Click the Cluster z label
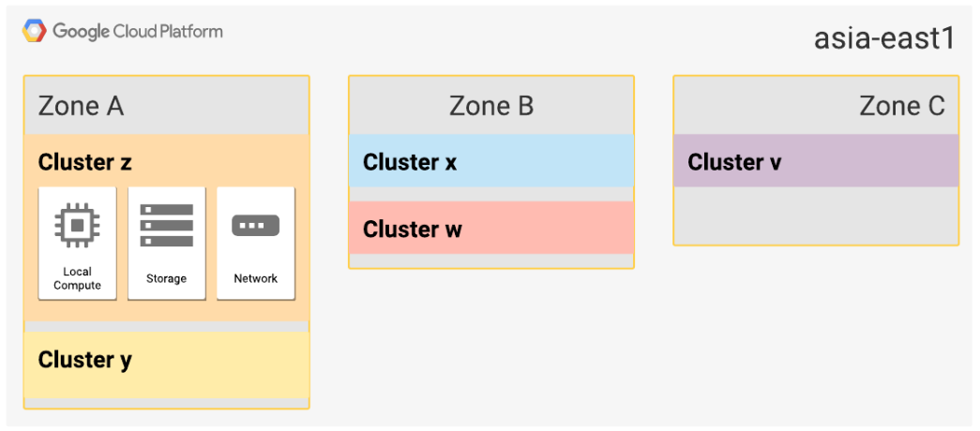980x431 pixels. pos(85,162)
